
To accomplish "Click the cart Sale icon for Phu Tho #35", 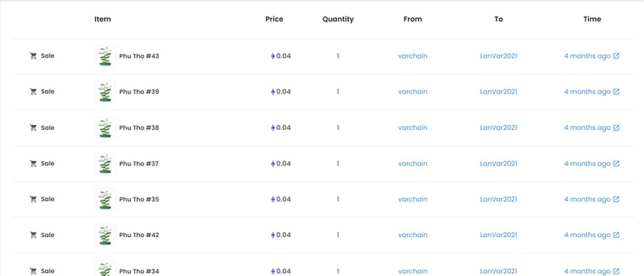I will click(x=33, y=199).
